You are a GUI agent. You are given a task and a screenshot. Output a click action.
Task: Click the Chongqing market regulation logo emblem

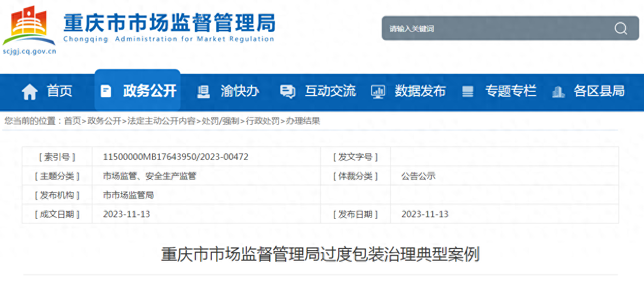pyautogui.click(x=29, y=25)
